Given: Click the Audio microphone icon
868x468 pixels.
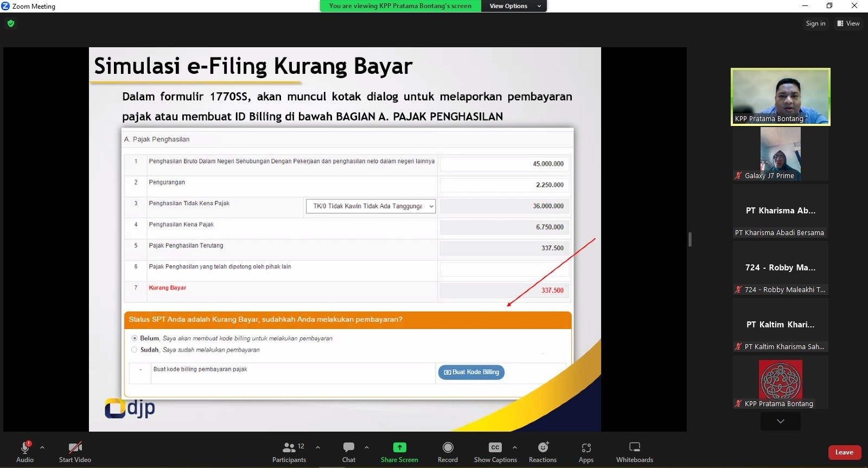Looking at the screenshot, I should click(x=24, y=447).
